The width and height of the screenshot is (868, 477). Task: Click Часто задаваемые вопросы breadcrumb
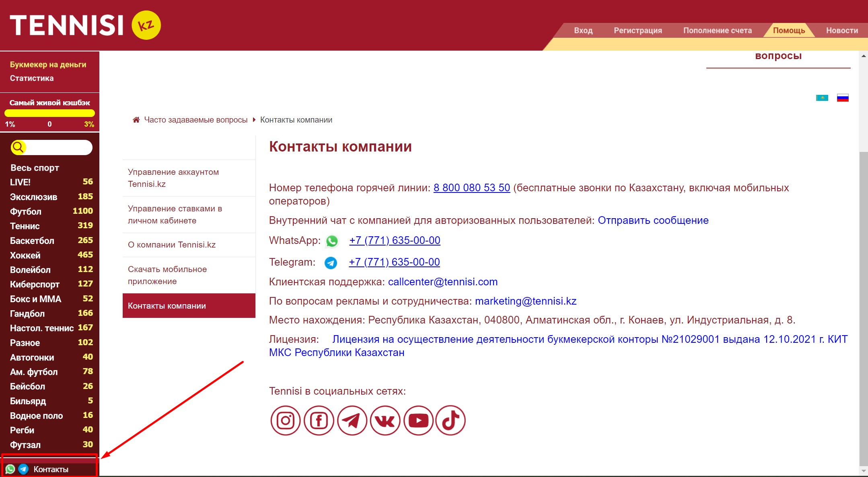(196, 120)
